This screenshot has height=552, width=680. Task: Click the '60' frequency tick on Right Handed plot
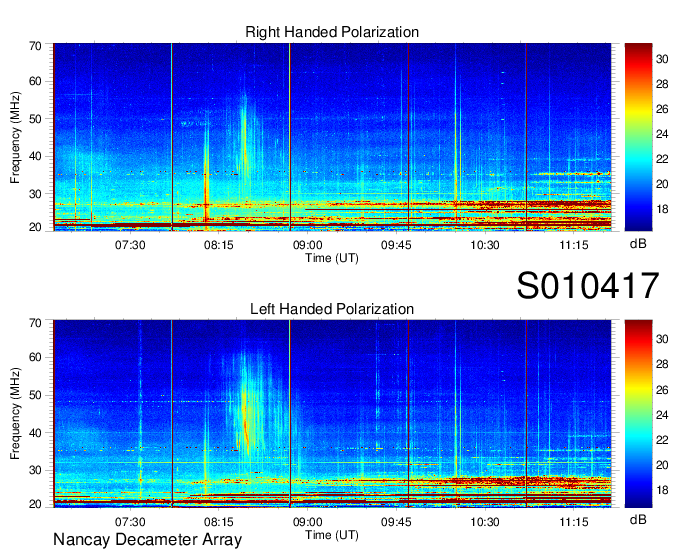click(35, 81)
